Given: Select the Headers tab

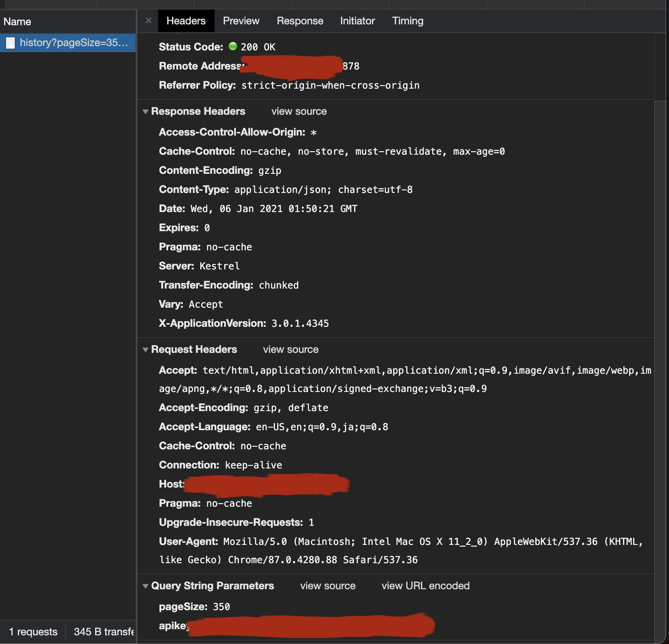Looking at the screenshot, I should coord(186,20).
